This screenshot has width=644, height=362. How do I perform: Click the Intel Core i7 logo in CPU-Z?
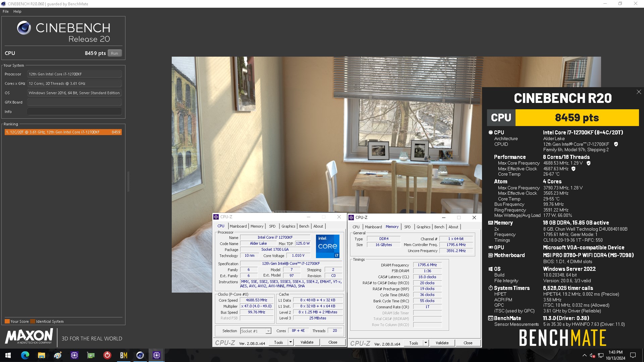click(328, 246)
